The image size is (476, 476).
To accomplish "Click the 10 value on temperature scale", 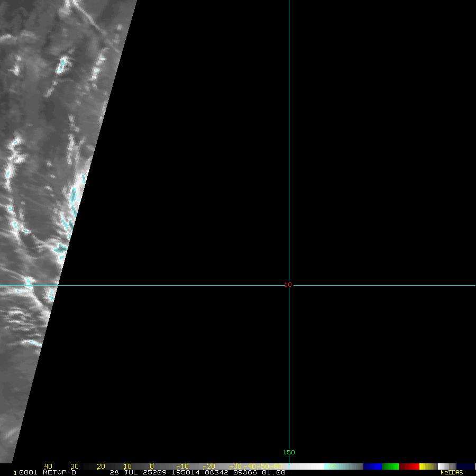I will pos(127,466).
